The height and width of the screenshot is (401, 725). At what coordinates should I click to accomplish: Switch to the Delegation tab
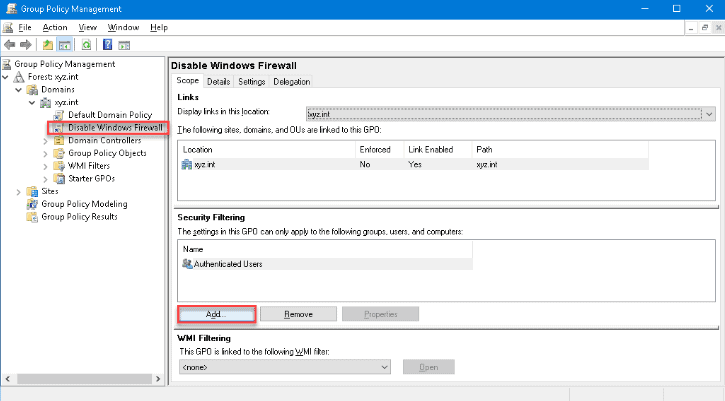coord(291,81)
